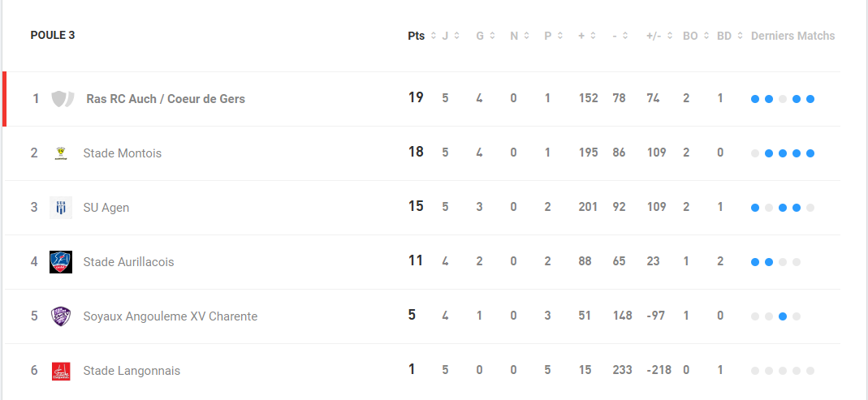Click Stade Montois' first recent match dot
The width and height of the screenshot is (868, 400).
click(x=755, y=153)
